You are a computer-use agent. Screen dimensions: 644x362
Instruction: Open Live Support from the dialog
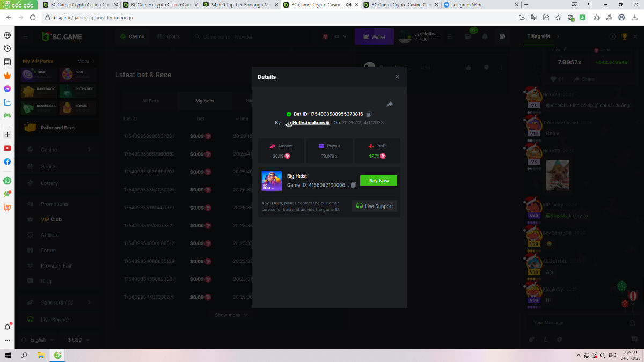tap(375, 206)
